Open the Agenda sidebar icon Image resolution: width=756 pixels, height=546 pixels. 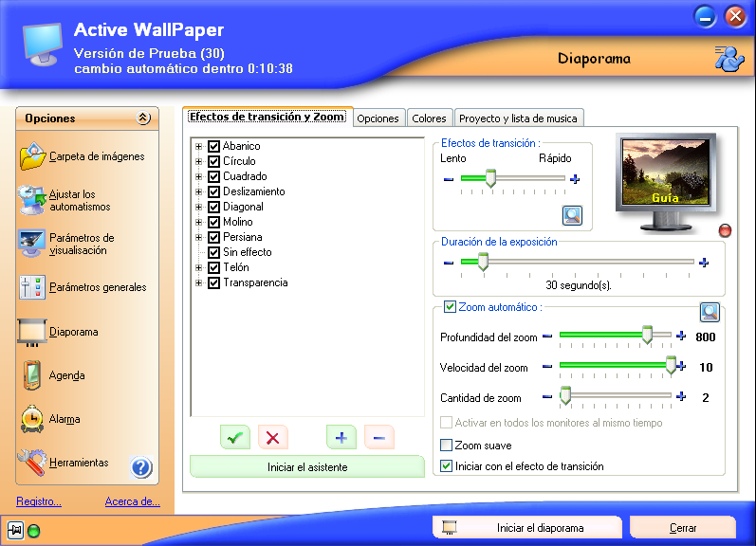[32, 375]
